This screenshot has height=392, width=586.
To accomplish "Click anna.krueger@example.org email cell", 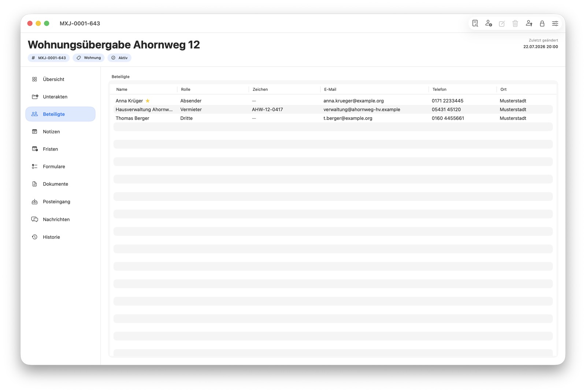I will (353, 101).
